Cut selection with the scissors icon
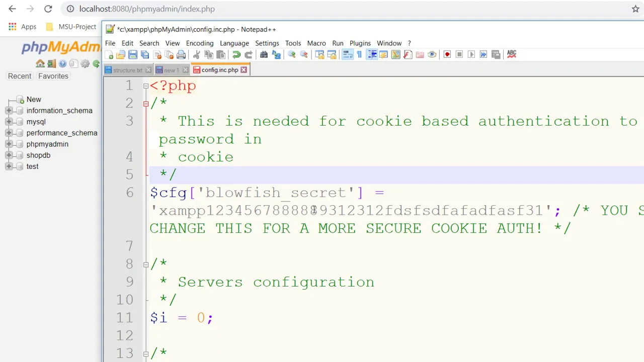The width and height of the screenshot is (644, 362). [x=197, y=54]
